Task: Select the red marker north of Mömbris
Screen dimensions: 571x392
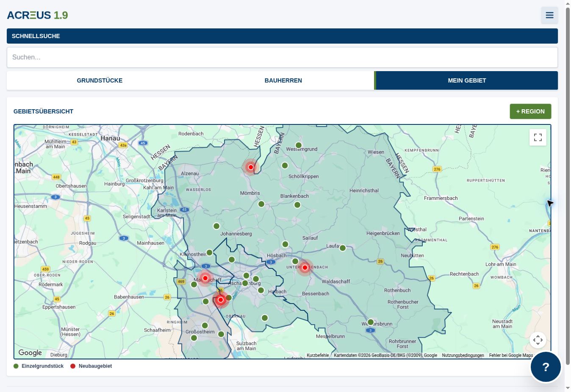Action: 251,167
